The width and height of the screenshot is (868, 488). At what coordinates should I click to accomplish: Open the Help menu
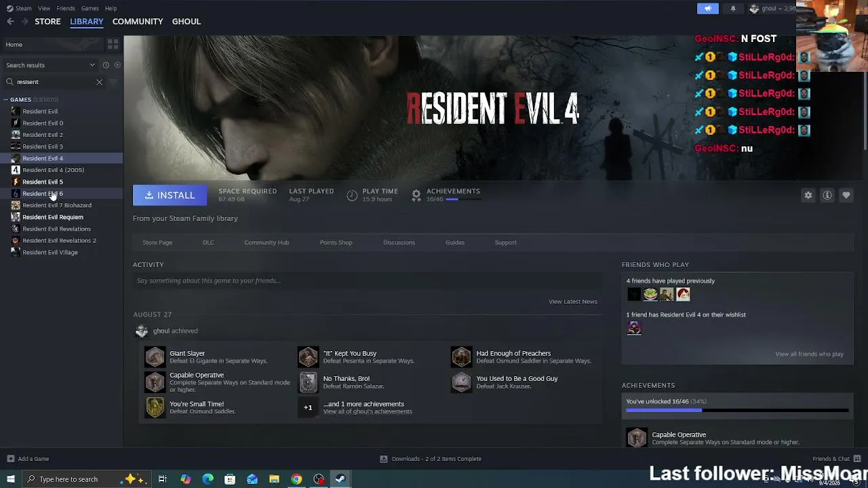(x=111, y=8)
